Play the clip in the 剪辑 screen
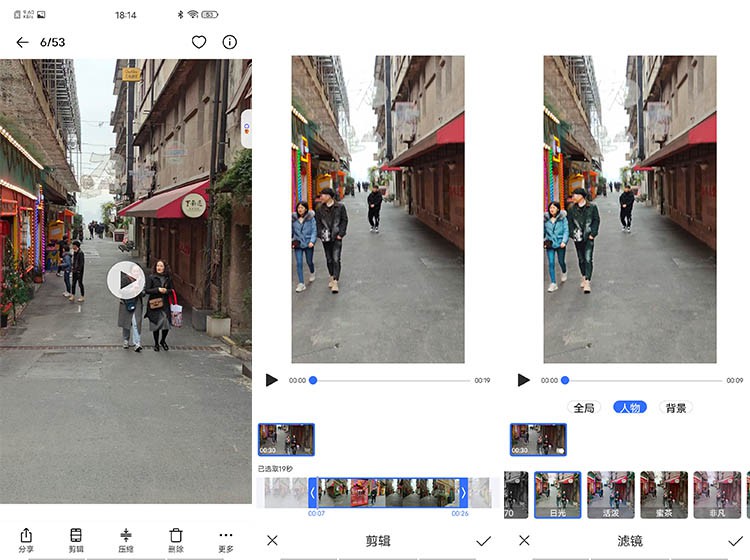 (x=272, y=380)
